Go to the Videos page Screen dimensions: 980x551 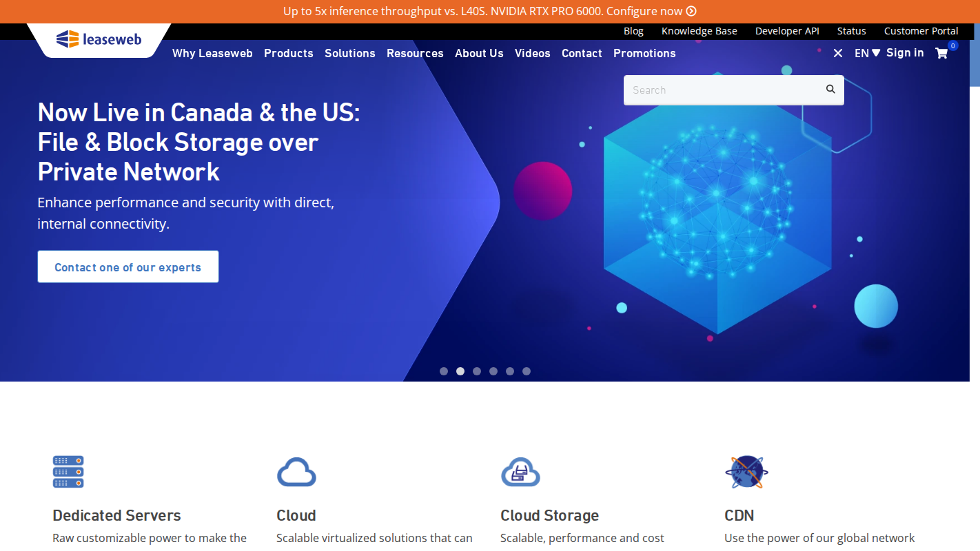(x=533, y=53)
